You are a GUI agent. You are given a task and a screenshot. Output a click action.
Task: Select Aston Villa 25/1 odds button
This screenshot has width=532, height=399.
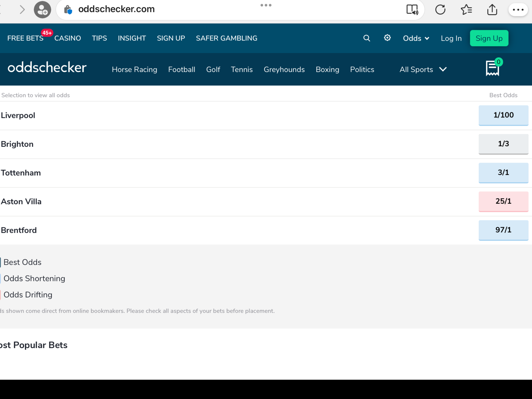pyautogui.click(x=503, y=201)
